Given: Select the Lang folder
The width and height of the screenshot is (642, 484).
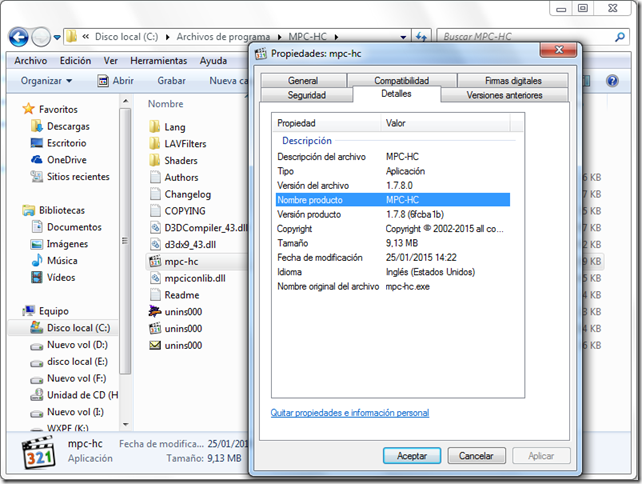Looking at the screenshot, I should (x=167, y=127).
